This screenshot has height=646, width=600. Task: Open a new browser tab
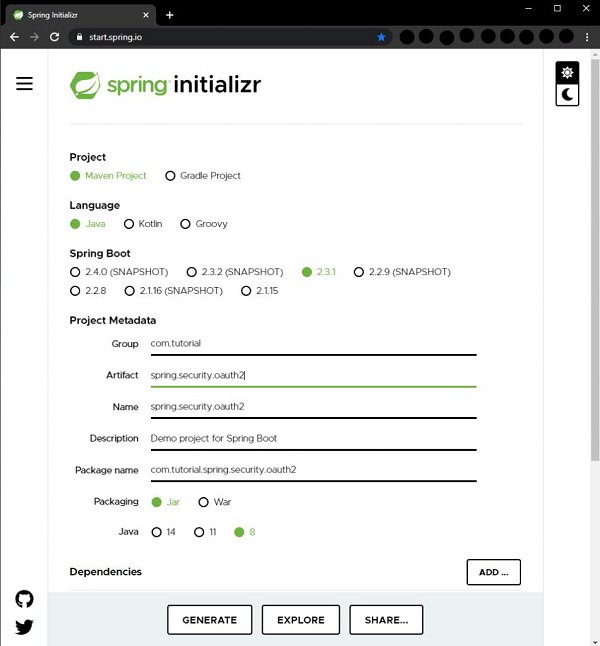coord(170,14)
